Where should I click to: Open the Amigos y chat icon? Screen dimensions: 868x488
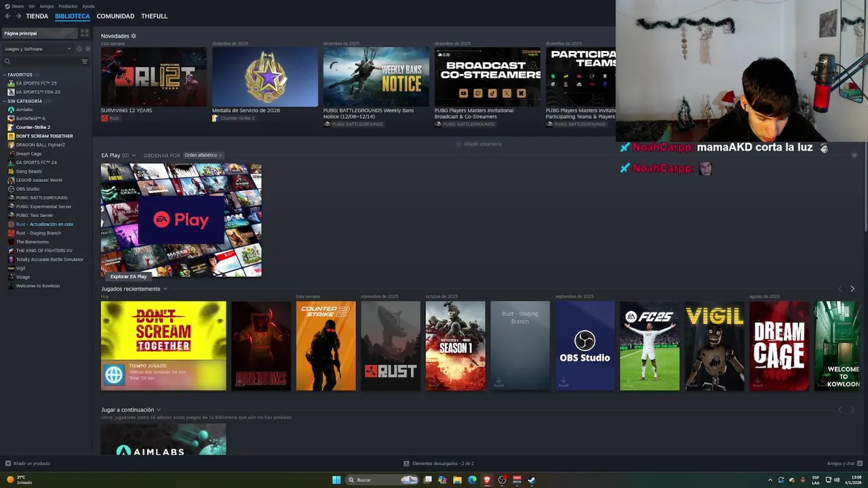[860, 464]
